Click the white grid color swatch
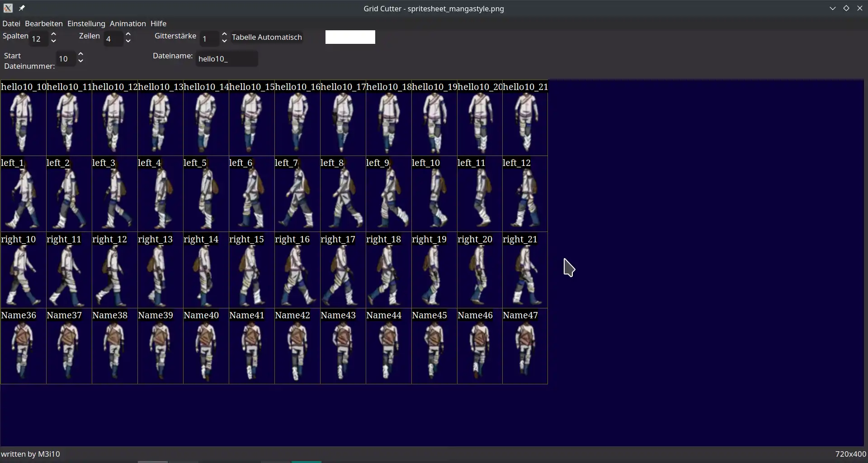 350,37
